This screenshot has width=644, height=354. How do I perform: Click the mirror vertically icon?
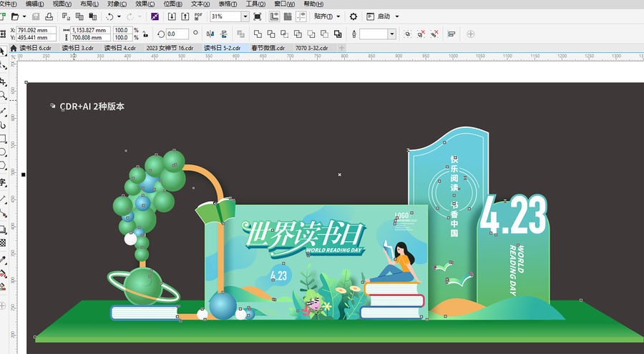click(224, 34)
